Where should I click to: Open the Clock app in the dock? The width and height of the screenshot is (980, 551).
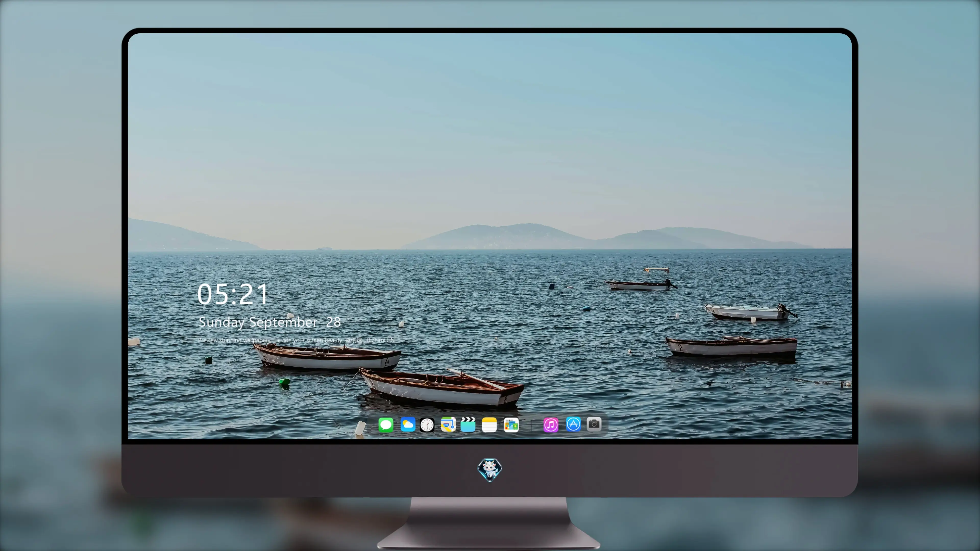click(x=427, y=425)
